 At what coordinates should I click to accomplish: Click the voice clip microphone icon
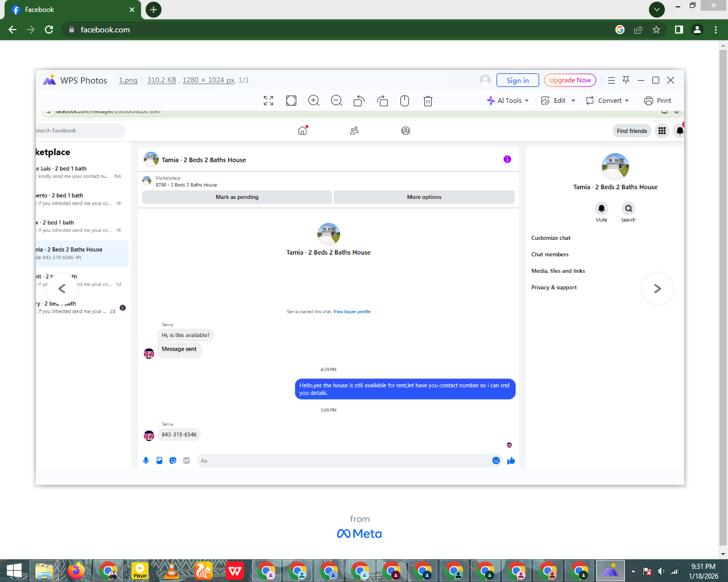tap(146, 460)
